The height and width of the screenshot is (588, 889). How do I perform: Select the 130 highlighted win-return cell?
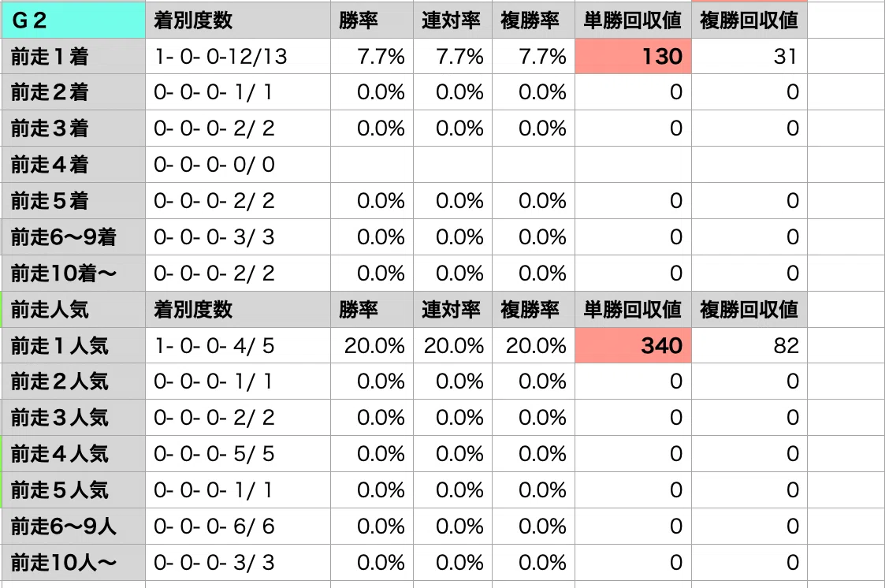coord(634,56)
